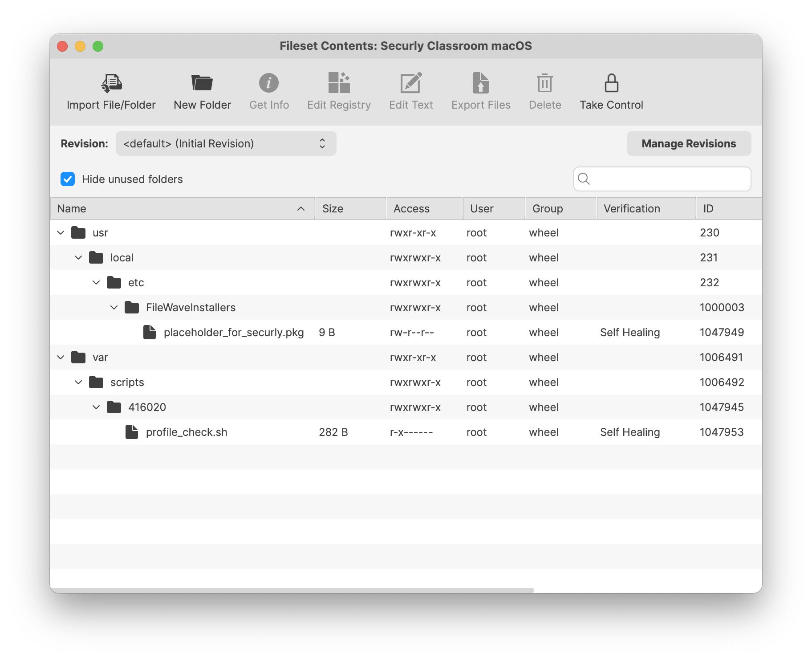Open Get Info from the toolbar
Screen dimensions: 812x659
tap(269, 83)
